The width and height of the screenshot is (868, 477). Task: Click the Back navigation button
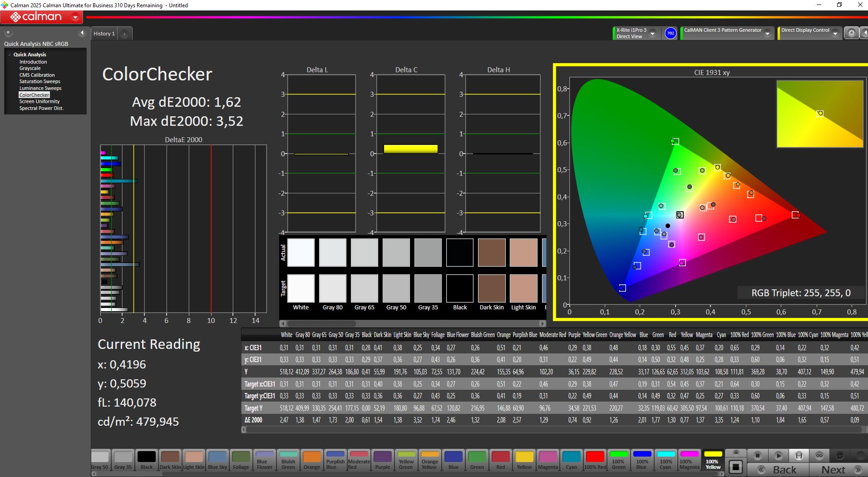click(x=778, y=470)
